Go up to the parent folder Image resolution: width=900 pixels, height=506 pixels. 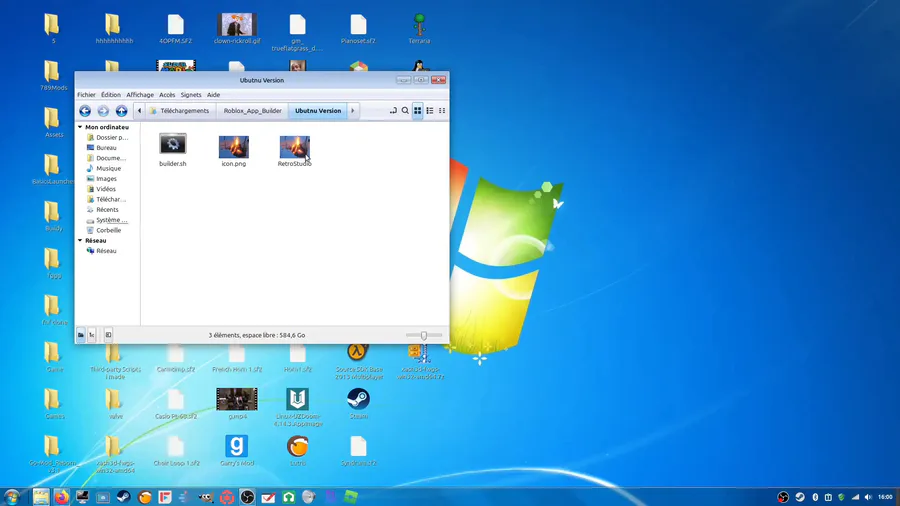click(x=122, y=111)
